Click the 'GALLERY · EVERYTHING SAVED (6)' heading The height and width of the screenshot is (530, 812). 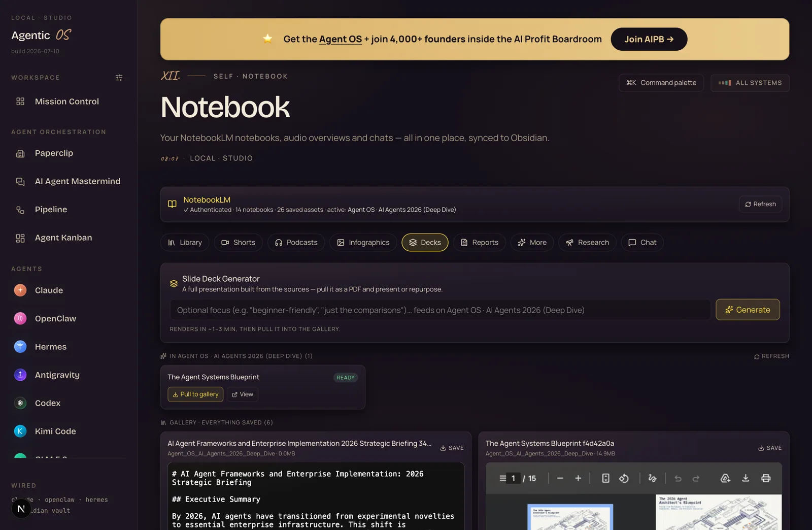point(221,422)
